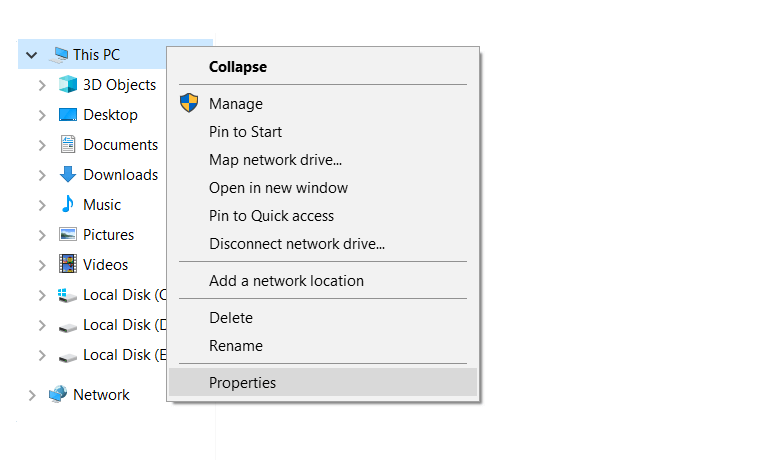Select the 3D Objects cube icon
Screen dimensions: 758x474
pos(68,85)
